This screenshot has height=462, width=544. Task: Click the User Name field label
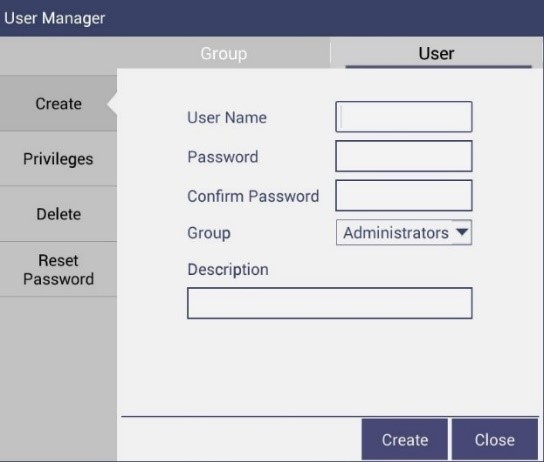(x=227, y=118)
